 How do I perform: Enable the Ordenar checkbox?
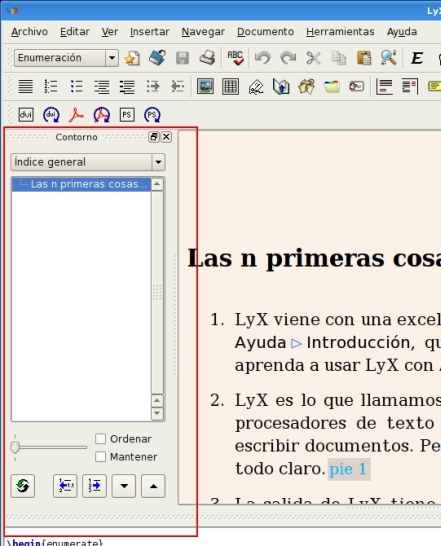(101, 439)
